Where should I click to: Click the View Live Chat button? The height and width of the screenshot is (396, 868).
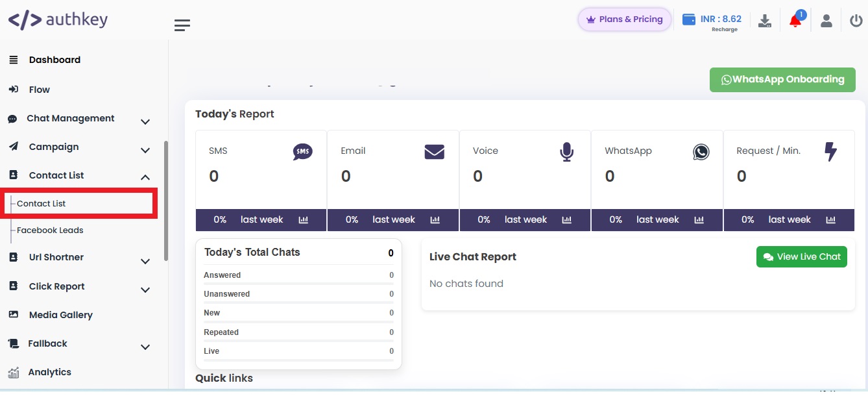point(801,256)
